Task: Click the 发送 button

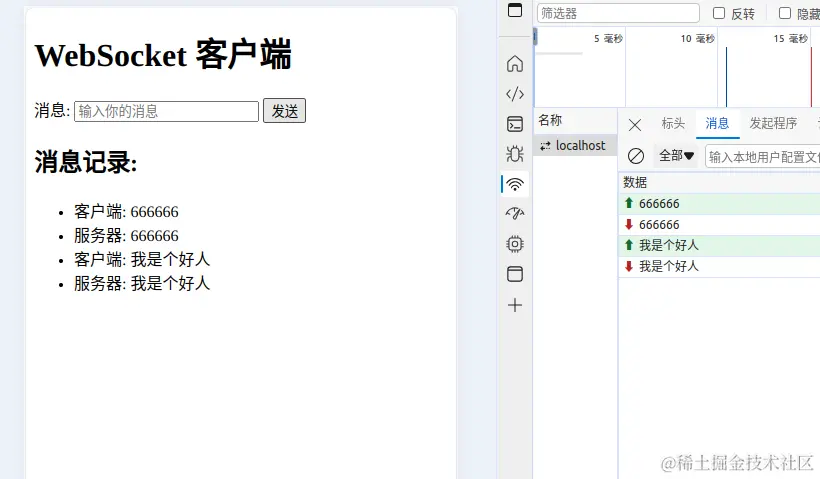Action: coord(284,111)
